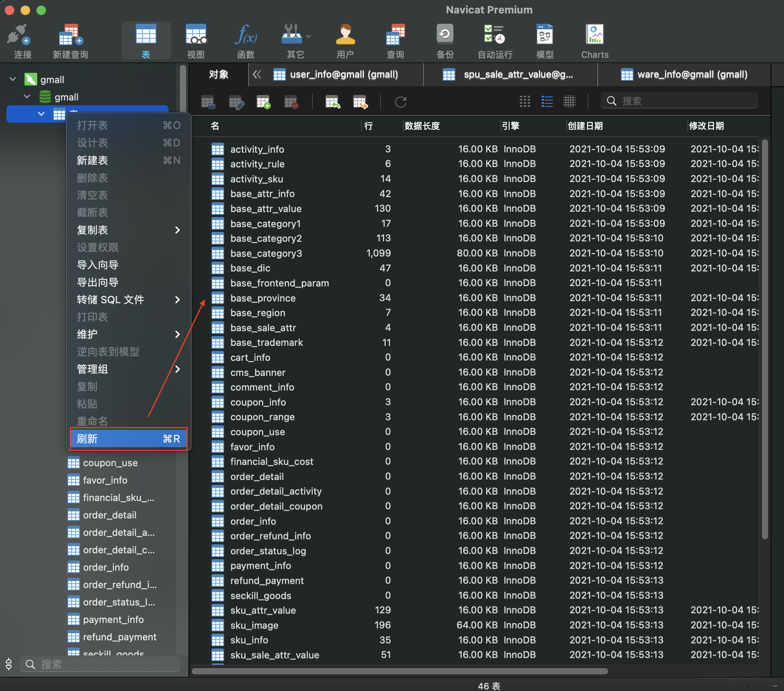Image resolution: width=784 pixels, height=691 pixels.
Task: Choose Refresh from the context menu
Action: click(128, 439)
